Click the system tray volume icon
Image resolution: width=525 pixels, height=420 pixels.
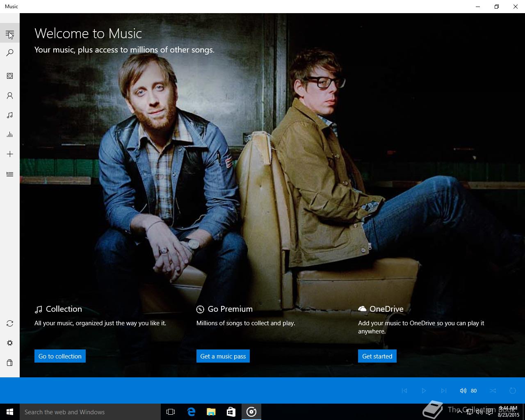coord(479,412)
